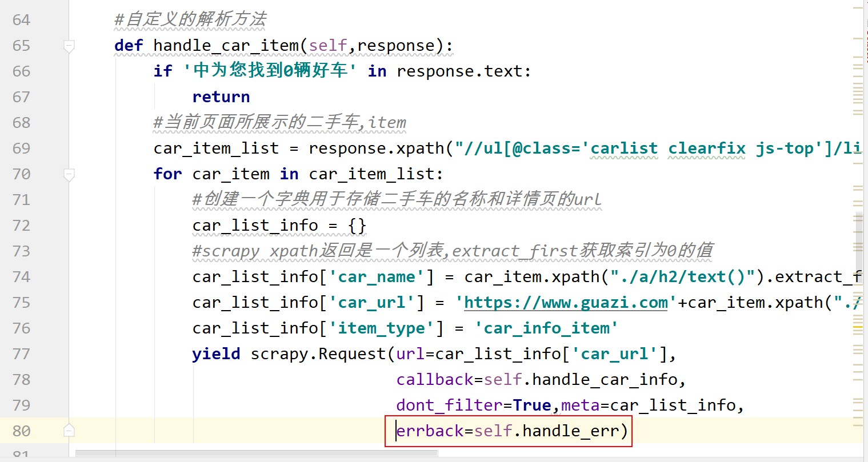Select line number 74 in gutter

coord(21,277)
